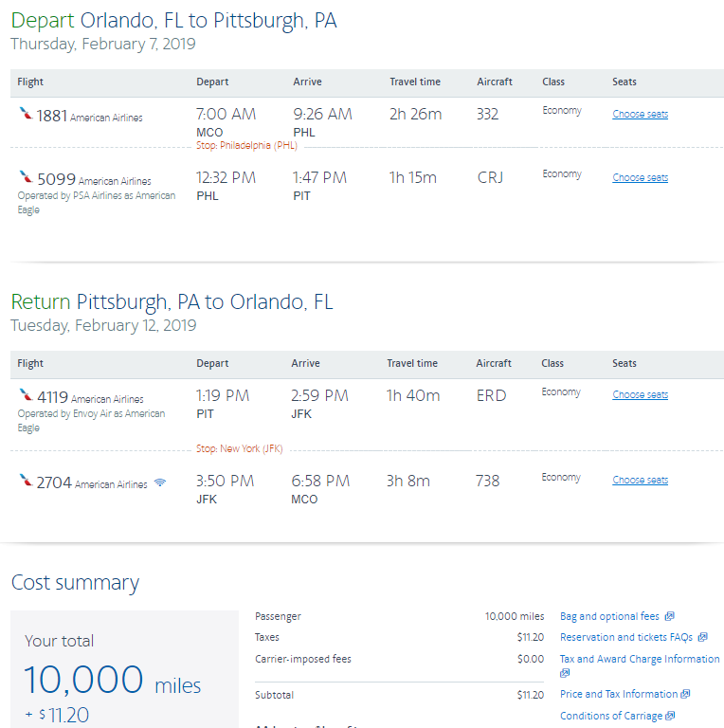
Task: Open the Price and Tax Information link
Action: click(619, 694)
